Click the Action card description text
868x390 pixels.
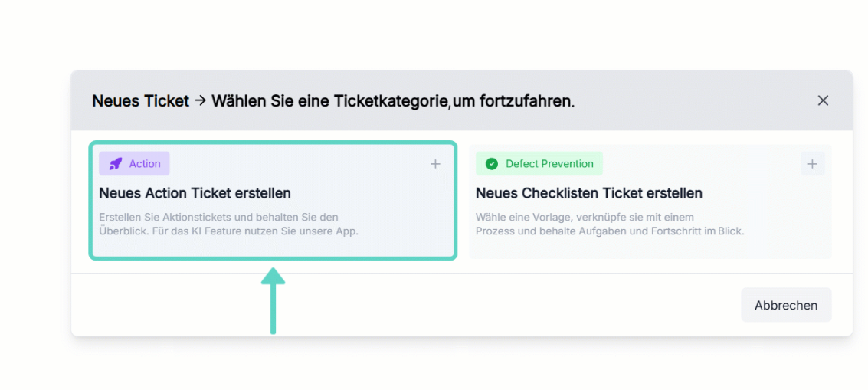click(x=228, y=224)
